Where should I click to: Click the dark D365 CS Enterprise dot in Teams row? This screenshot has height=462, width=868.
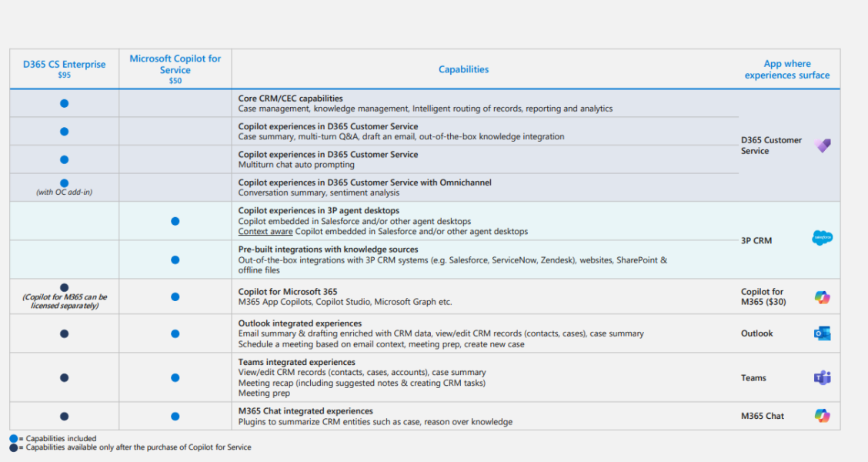pos(65,378)
